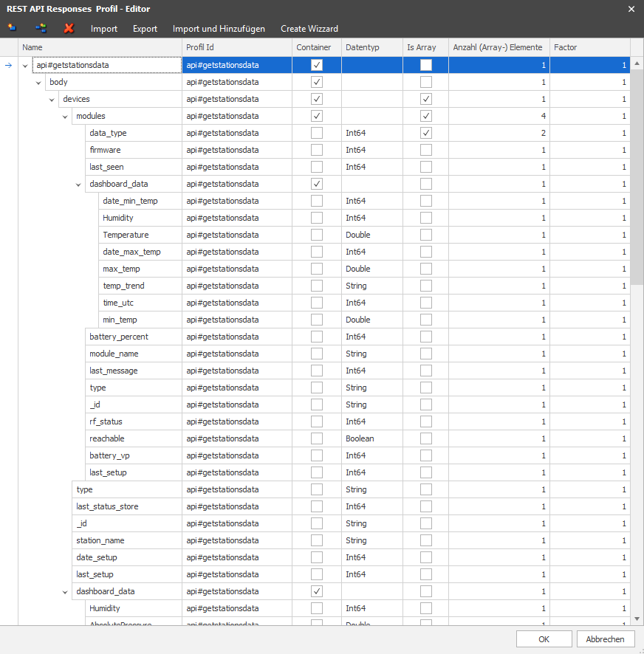Click the vertical scrollbar thumb

[637, 177]
